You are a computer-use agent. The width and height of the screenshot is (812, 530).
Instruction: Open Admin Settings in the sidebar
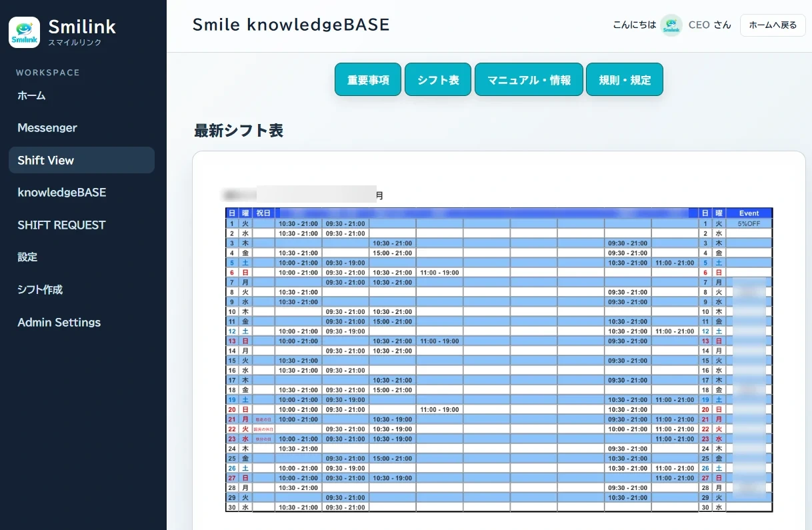(81, 322)
